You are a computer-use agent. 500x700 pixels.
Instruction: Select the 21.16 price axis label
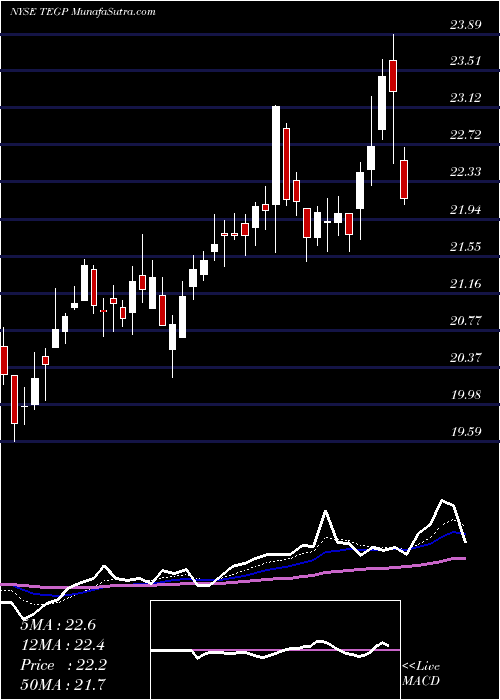pos(466,283)
